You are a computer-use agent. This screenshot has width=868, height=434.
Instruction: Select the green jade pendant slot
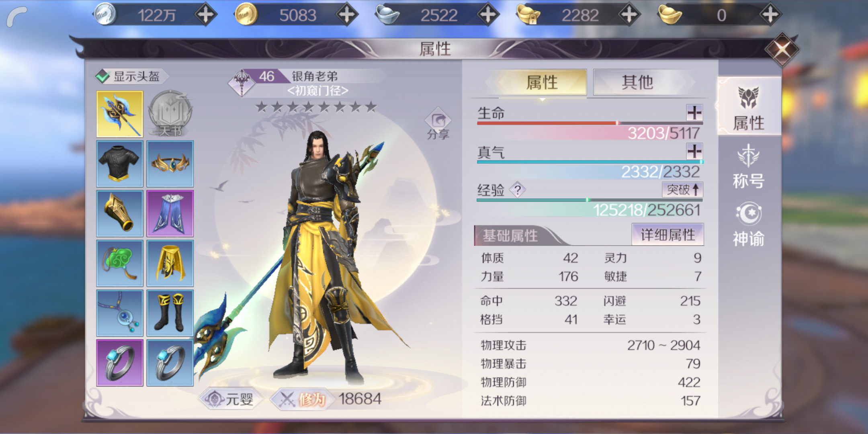[x=120, y=264]
